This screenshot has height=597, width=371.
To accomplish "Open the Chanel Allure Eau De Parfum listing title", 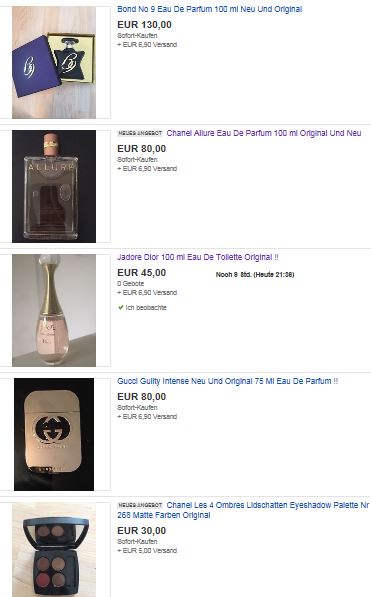I will click(264, 133).
